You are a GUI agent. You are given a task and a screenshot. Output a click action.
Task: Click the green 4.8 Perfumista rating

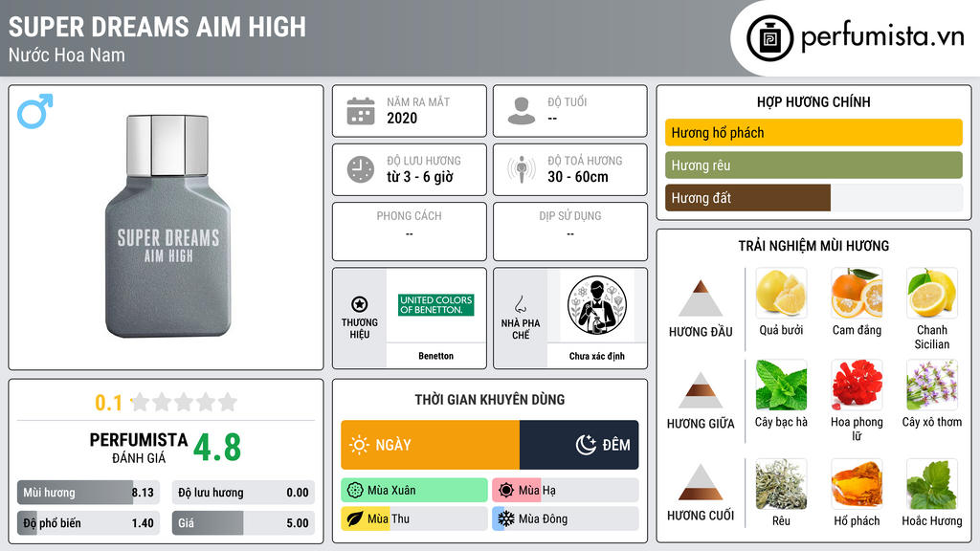[x=217, y=448]
